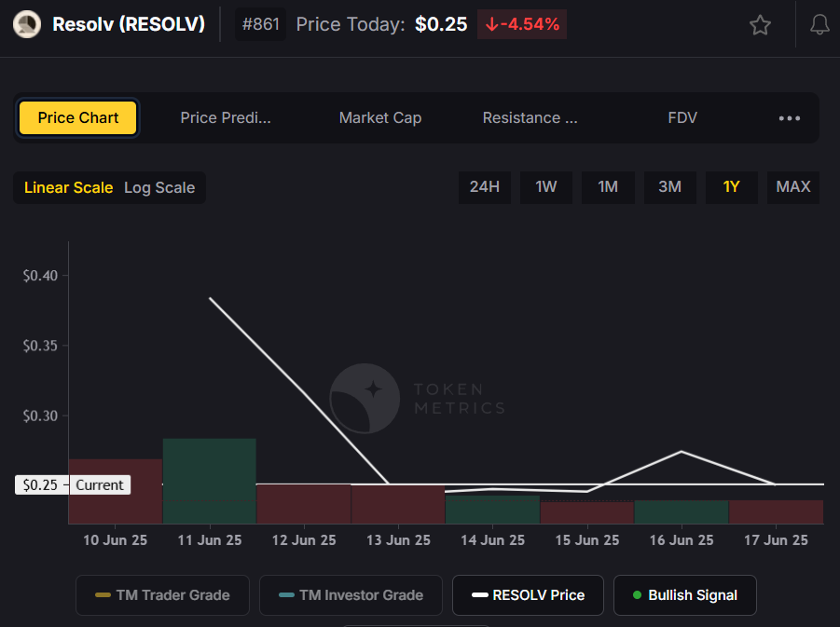Viewport: 840px width, 627px height.
Task: Set chart range to 3M
Action: (x=669, y=187)
